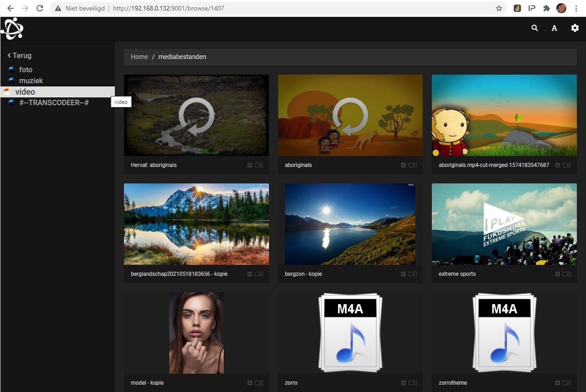Click play icon on "berglandschap20210518183656 - kopie"

[x=259, y=274]
